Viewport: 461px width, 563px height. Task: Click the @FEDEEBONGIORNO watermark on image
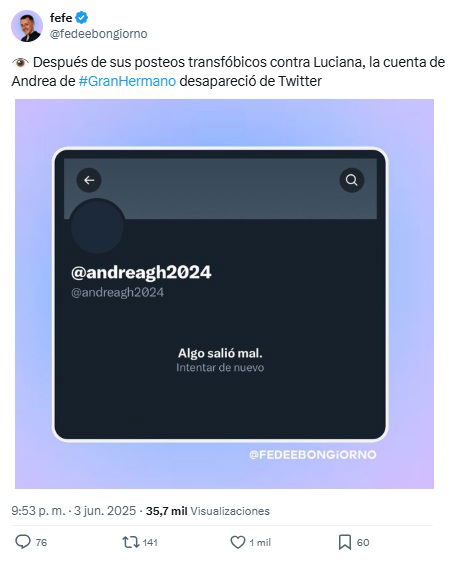(x=313, y=455)
